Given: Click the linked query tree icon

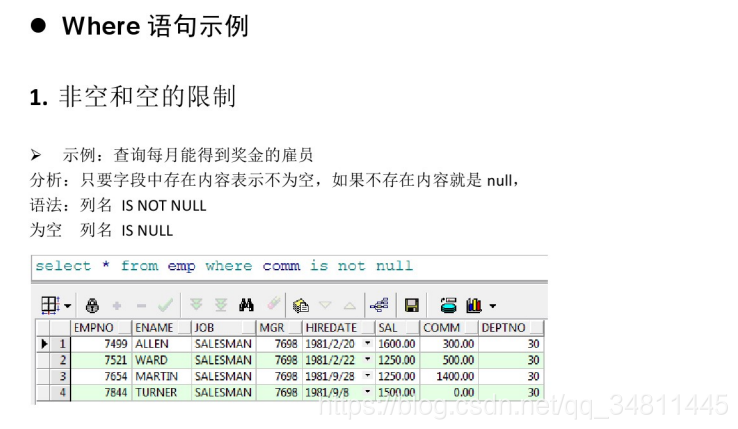Looking at the screenshot, I should (379, 306).
